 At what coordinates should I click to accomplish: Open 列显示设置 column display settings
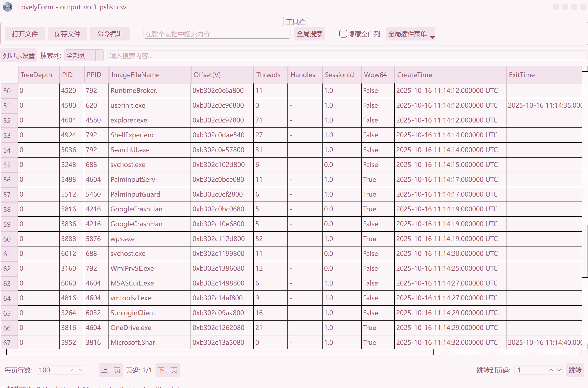coord(19,55)
